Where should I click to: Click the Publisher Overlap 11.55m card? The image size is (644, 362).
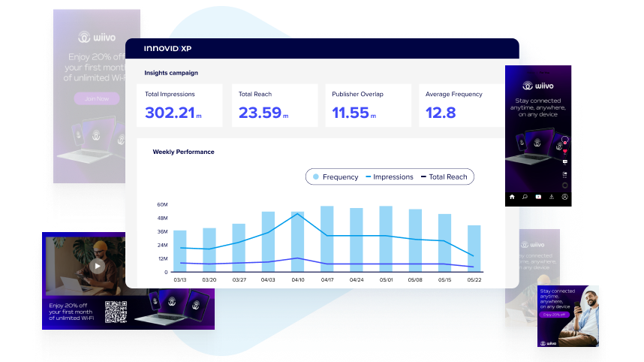tap(369, 106)
